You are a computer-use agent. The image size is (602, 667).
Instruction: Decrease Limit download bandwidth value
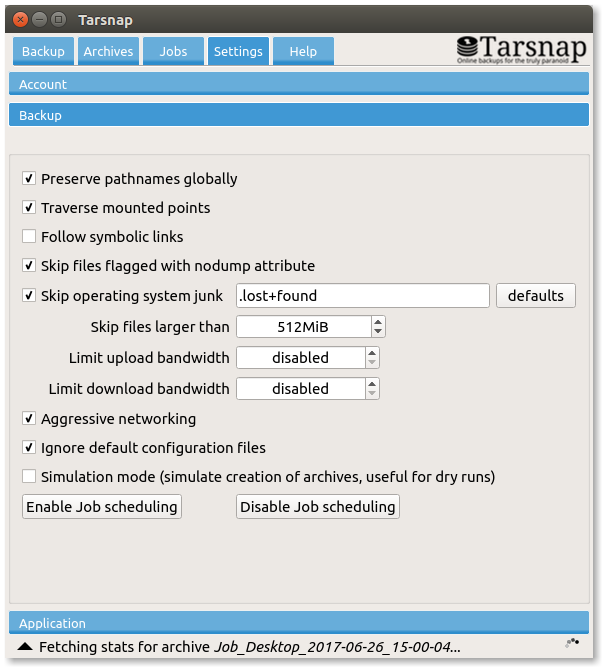coord(372,394)
